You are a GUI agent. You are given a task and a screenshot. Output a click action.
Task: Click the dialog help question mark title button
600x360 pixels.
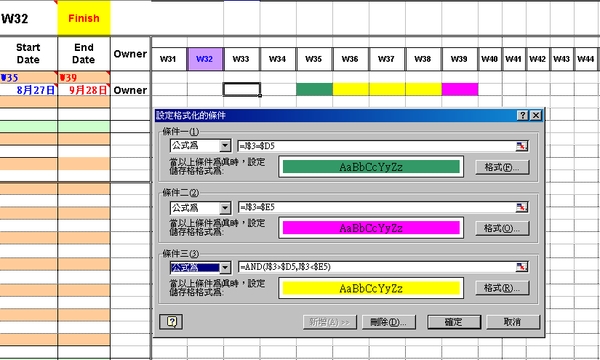click(523, 116)
